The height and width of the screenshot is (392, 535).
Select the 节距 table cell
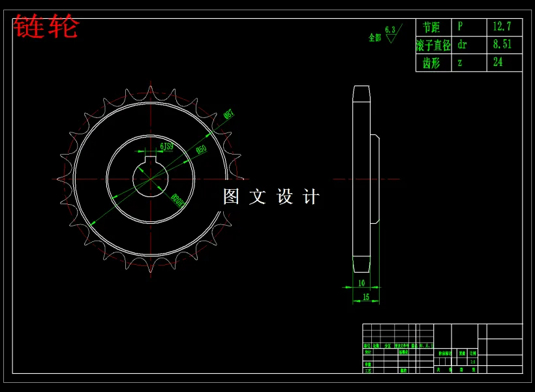433,27
